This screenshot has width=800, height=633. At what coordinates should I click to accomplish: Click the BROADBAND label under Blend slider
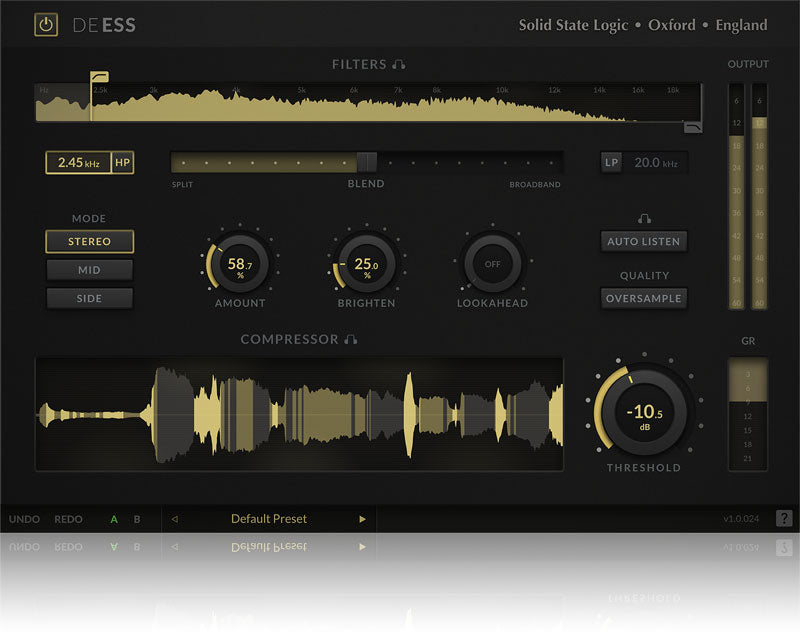point(535,184)
